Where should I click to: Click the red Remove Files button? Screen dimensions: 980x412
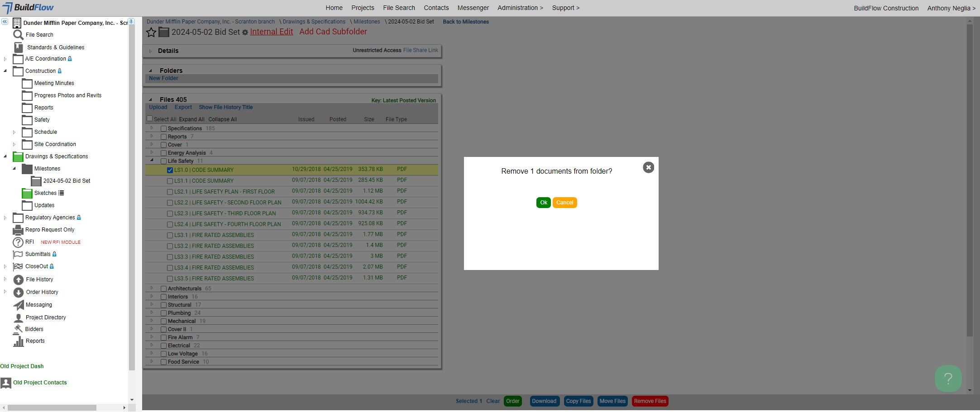pyautogui.click(x=650, y=401)
